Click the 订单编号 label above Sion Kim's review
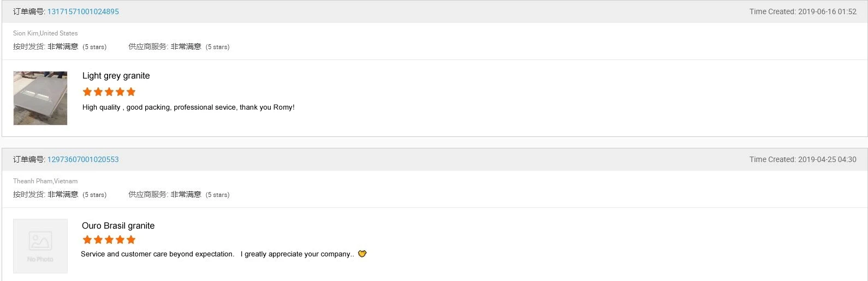 pos(29,11)
